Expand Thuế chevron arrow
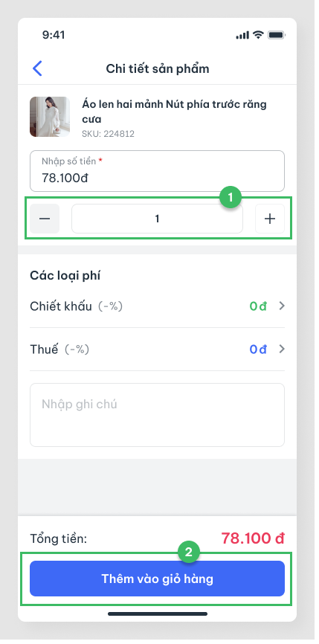Image resolution: width=319 pixels, height=644 pixels. [x=282, y=349]
